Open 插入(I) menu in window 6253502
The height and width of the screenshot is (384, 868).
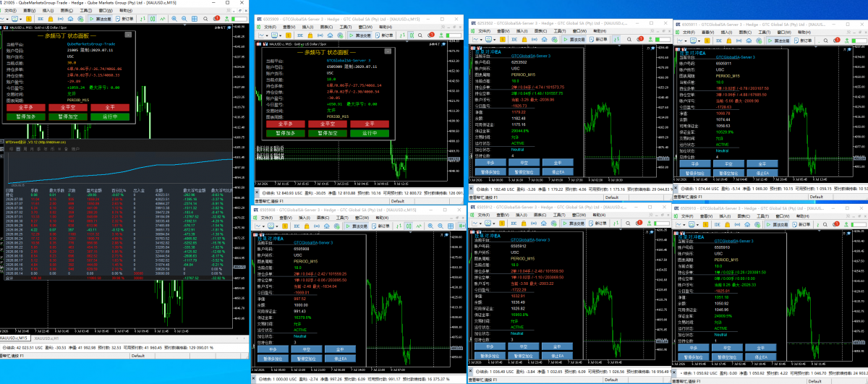[x=521, y=31]
